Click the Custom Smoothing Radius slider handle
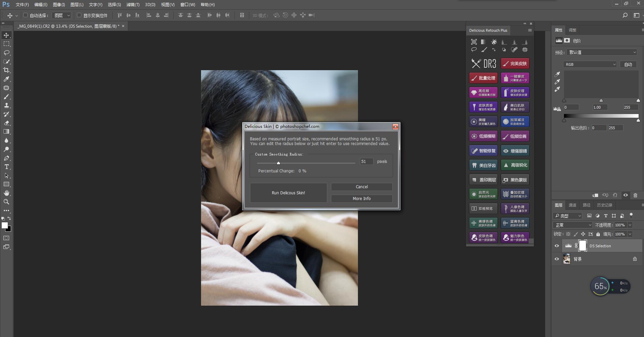 click(x=278, y=163)
